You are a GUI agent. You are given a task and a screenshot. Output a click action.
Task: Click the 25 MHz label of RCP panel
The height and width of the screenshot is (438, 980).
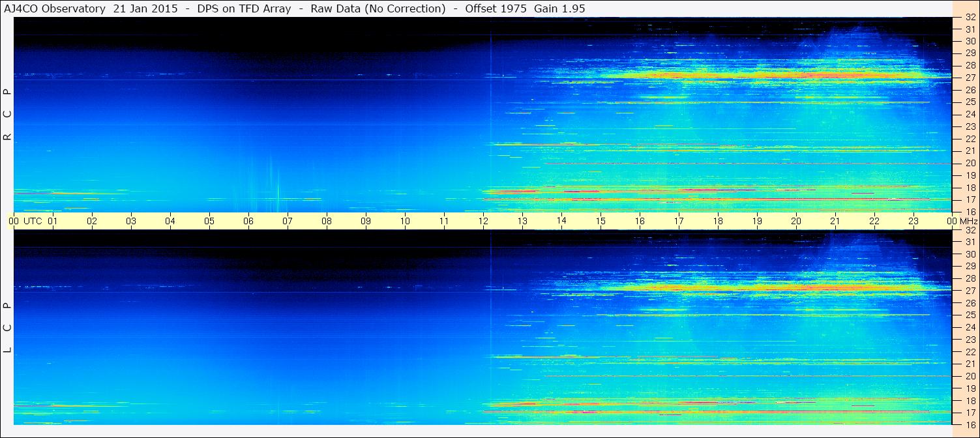[x=970, y=102]
